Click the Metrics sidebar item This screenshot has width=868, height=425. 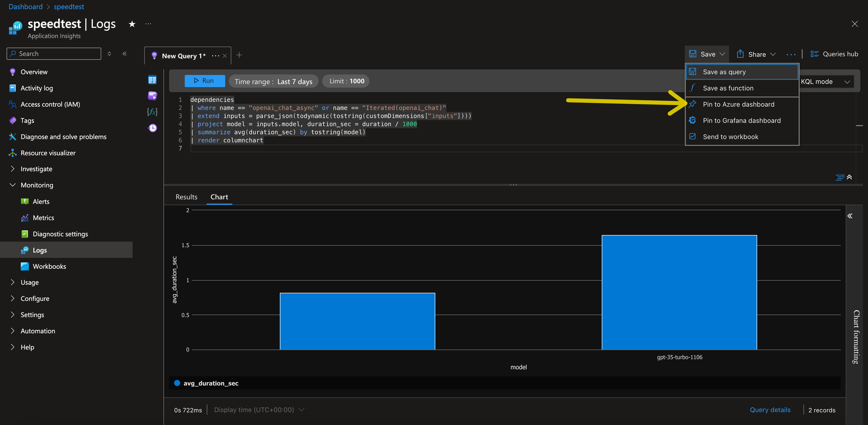pos(43,218)
